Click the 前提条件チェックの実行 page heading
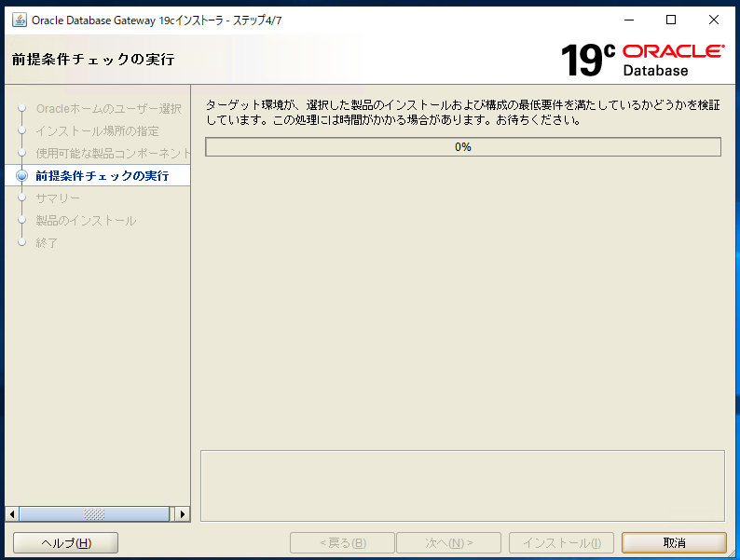 (93, 60)
